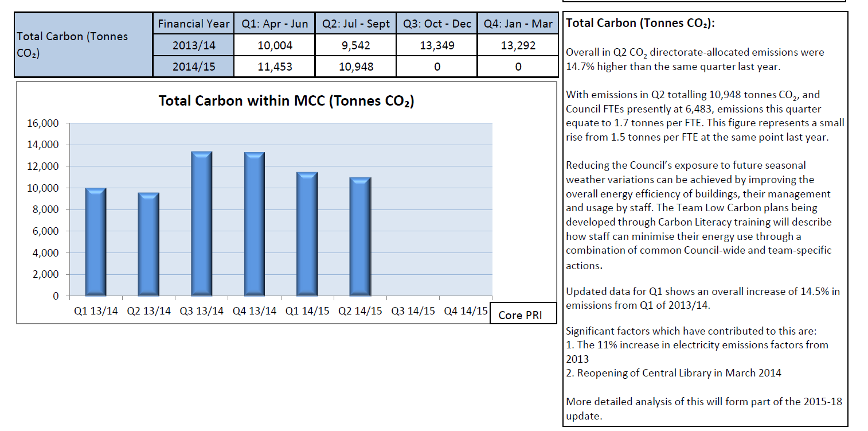Click the Core PRI label box

click(x=523, y=314)
